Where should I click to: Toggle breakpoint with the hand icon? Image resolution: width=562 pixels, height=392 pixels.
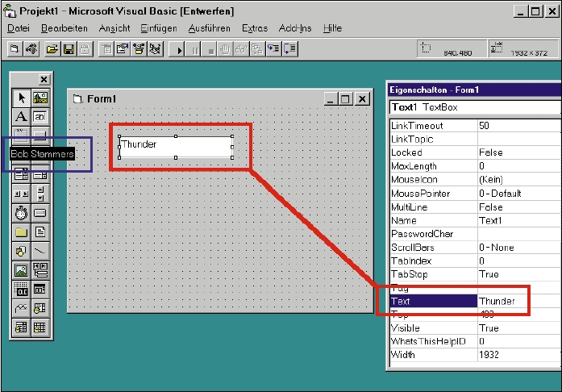point(226,48)
